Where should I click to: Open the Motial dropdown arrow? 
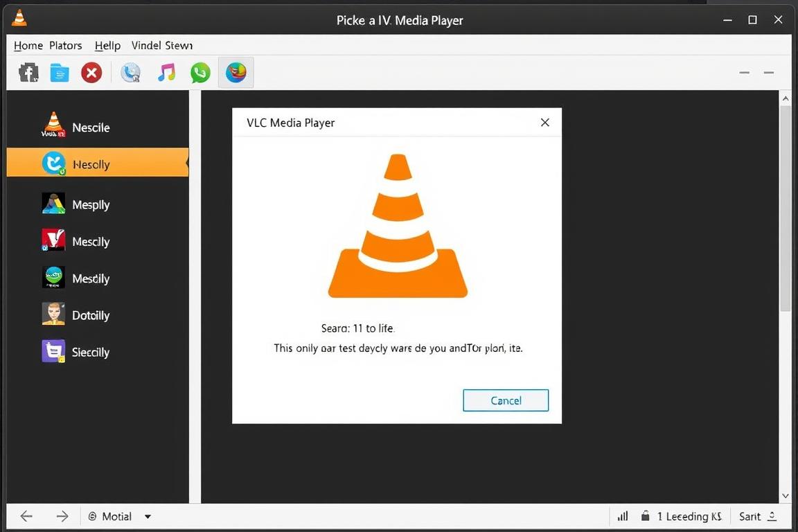pos(148,517)
